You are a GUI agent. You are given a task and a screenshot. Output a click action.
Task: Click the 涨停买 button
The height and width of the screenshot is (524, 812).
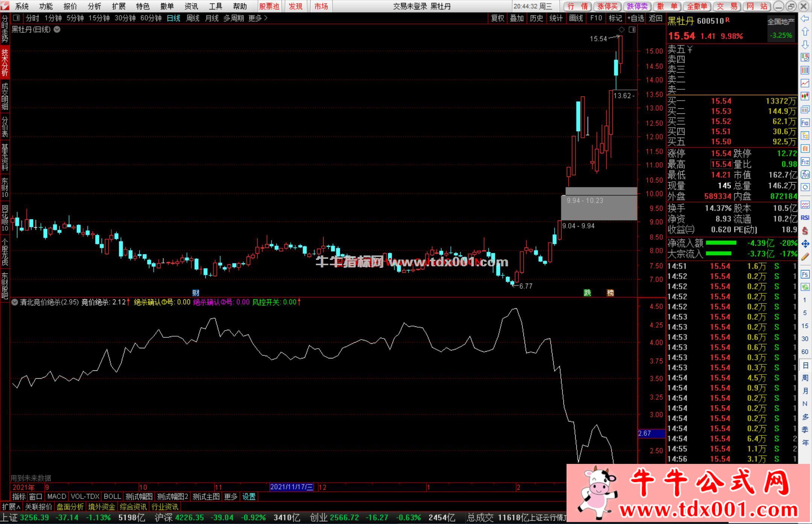607,6
